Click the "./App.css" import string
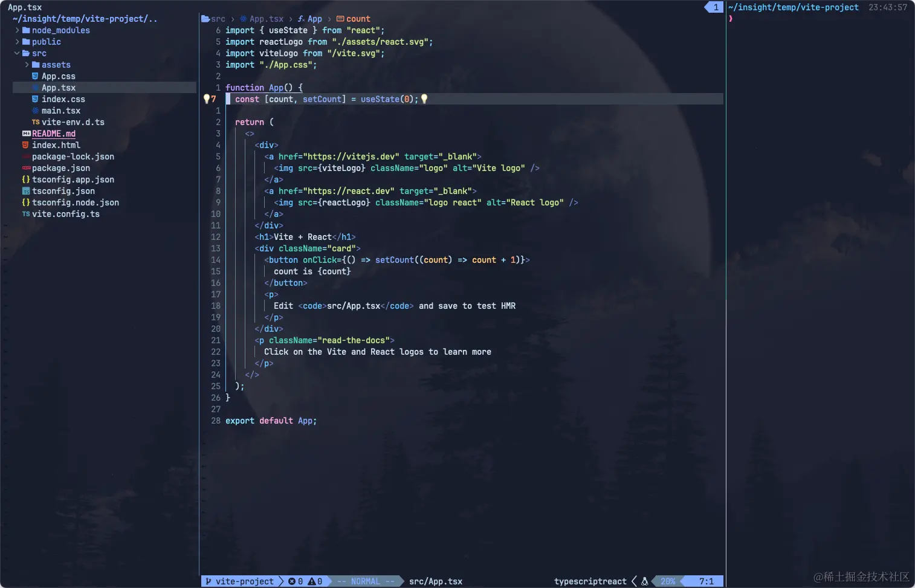This screenshot has width=915, height=588. (x=286, y=65)
